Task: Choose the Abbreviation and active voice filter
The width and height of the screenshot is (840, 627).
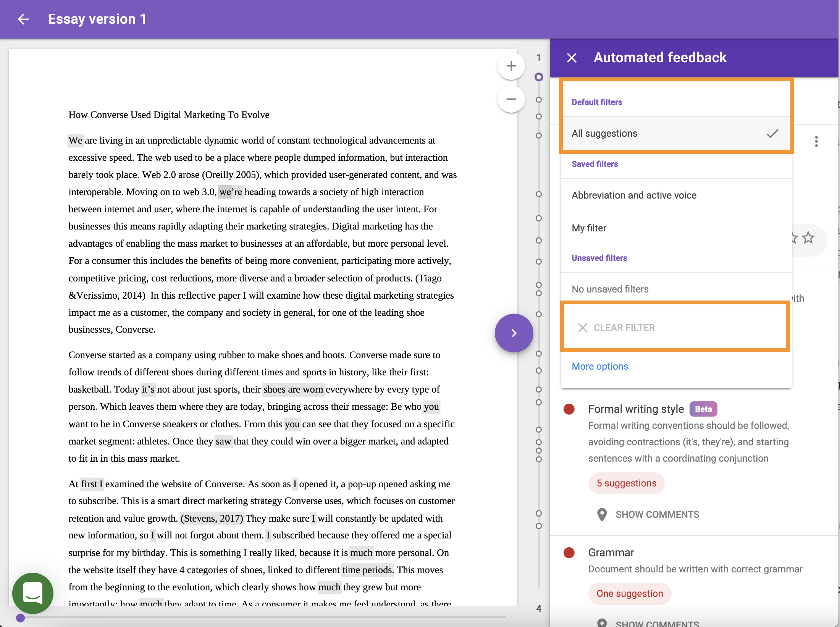Action: 676,195
